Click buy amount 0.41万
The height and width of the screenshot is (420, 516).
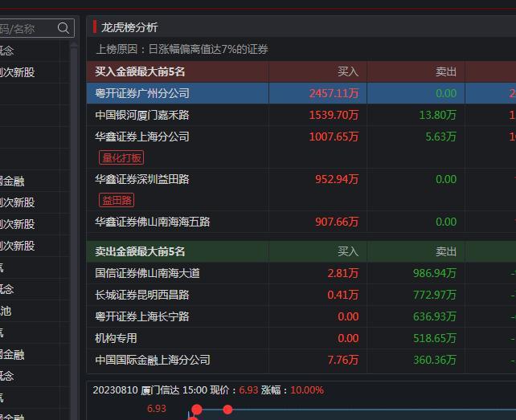point(343,295)
